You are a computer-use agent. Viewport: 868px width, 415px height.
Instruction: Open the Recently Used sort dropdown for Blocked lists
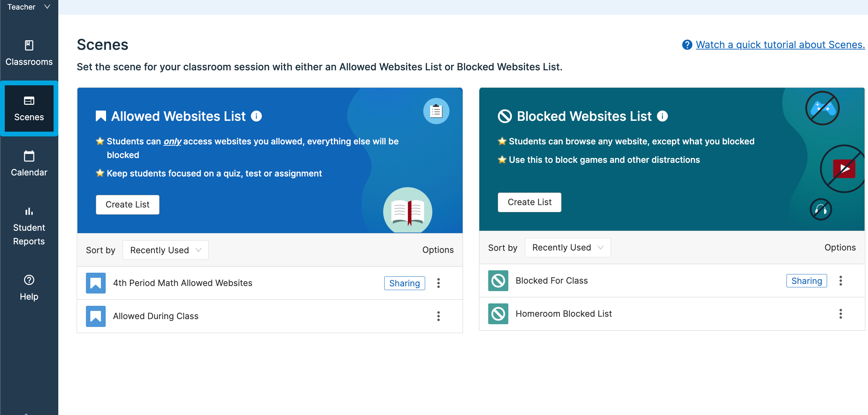(x=567, y=247)
